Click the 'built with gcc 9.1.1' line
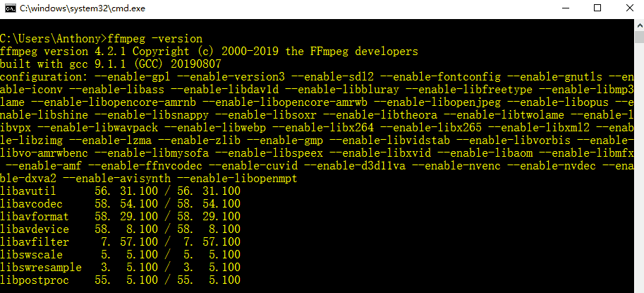Viewport: 644px width, 293px height. (111, 64)
